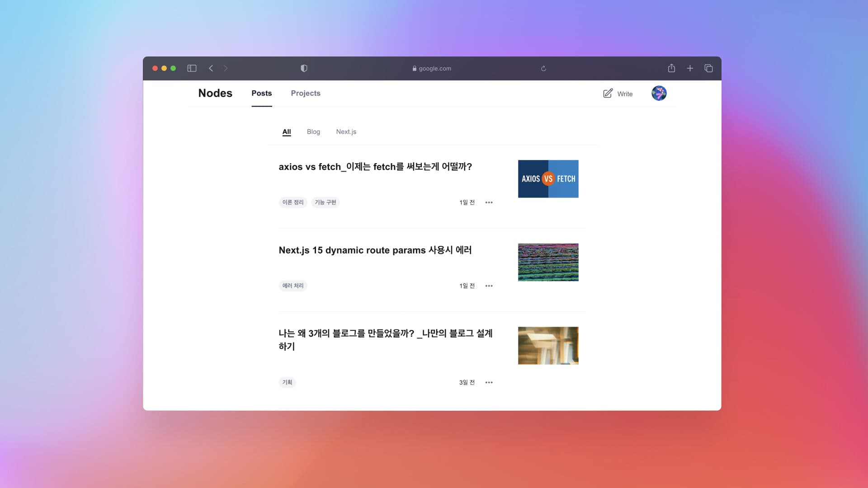Open a new tab with the plus icon
Screen dimensions: 868x488
(x=690, y=68)
